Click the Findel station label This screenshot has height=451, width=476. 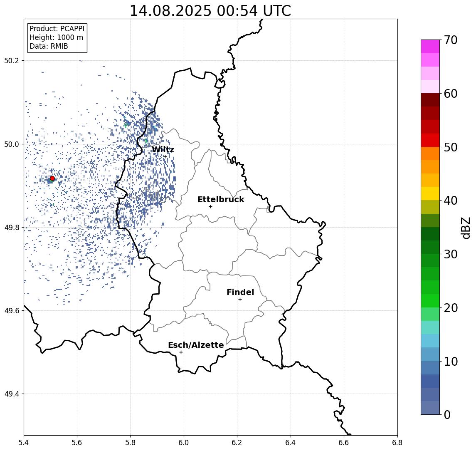240,292
